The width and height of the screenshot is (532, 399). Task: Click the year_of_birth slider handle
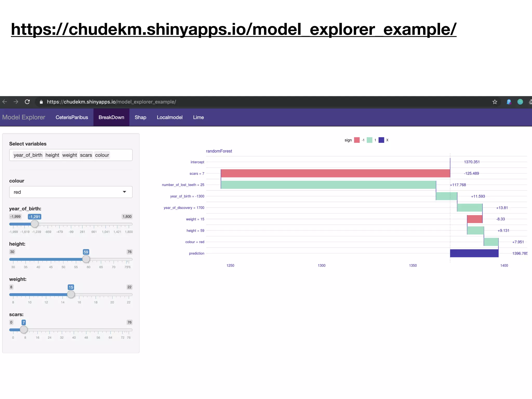coord(35,224)
